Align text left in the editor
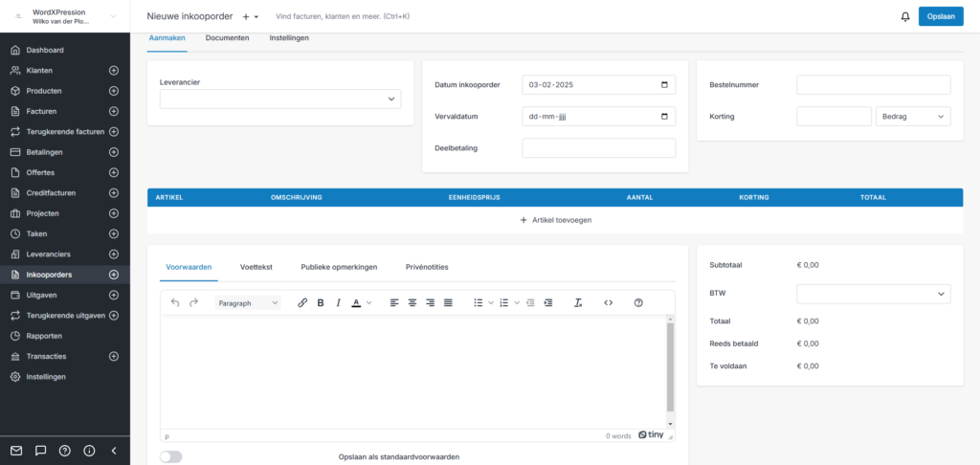This screenshot has height=465, width=980. click(x=394, y=302)
